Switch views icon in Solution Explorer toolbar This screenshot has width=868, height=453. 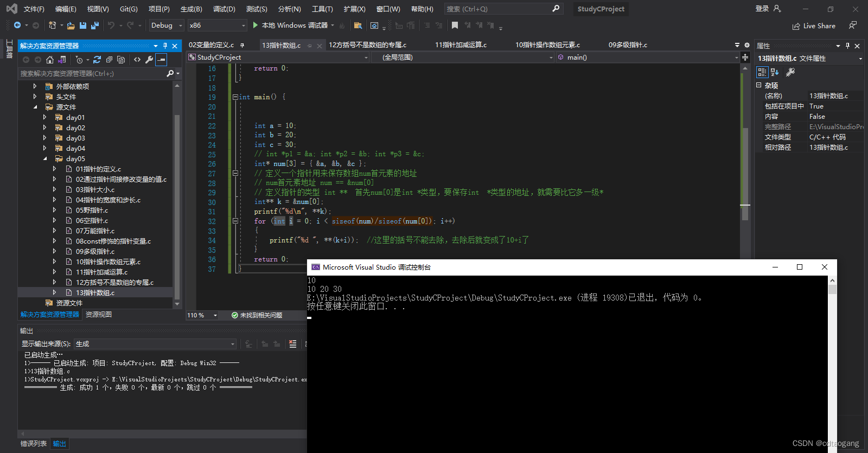point(62,60)
